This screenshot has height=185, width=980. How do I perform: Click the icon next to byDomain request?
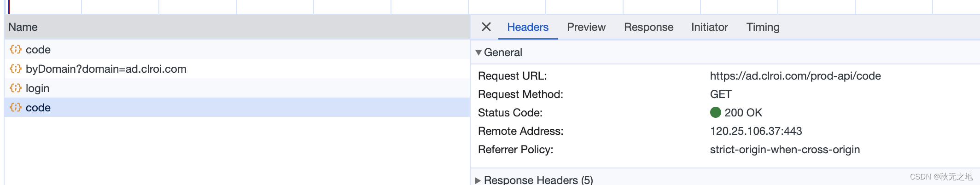coord(16,69)
